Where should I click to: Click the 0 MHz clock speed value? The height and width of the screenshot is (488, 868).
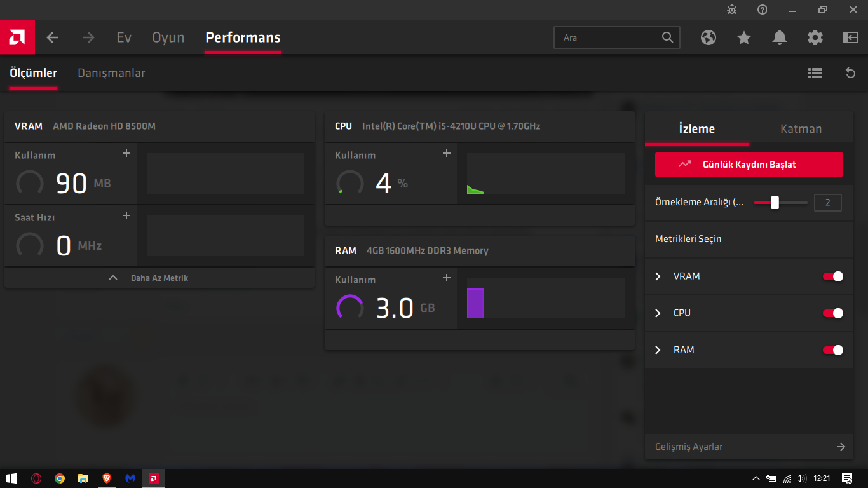(79, 245)
